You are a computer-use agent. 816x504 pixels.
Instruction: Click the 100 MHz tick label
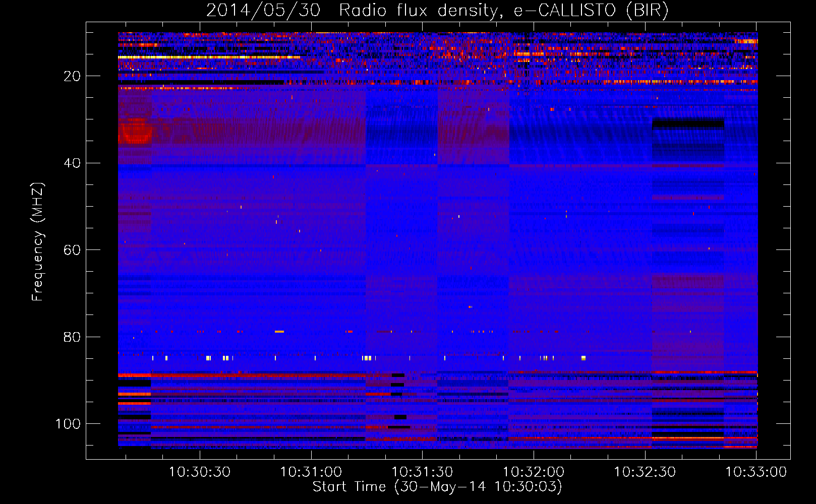coord(68,424)
